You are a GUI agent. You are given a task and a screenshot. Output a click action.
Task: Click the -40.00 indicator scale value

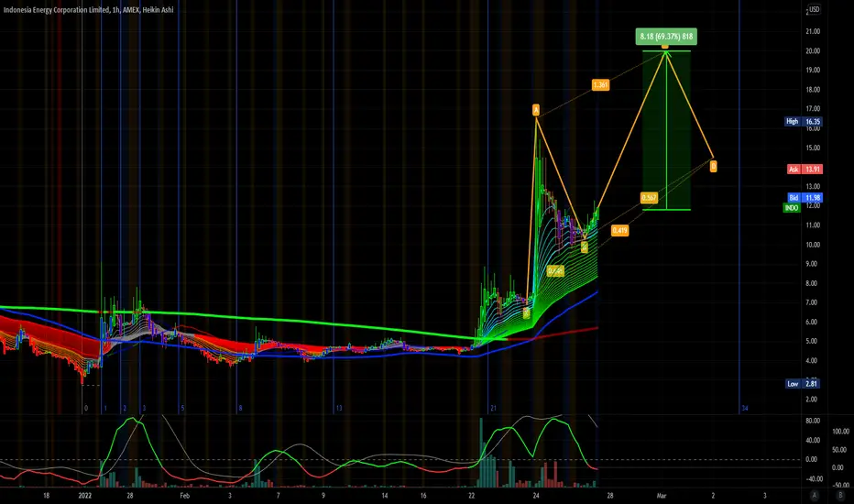pyautogui.click(x=813, y=479)
